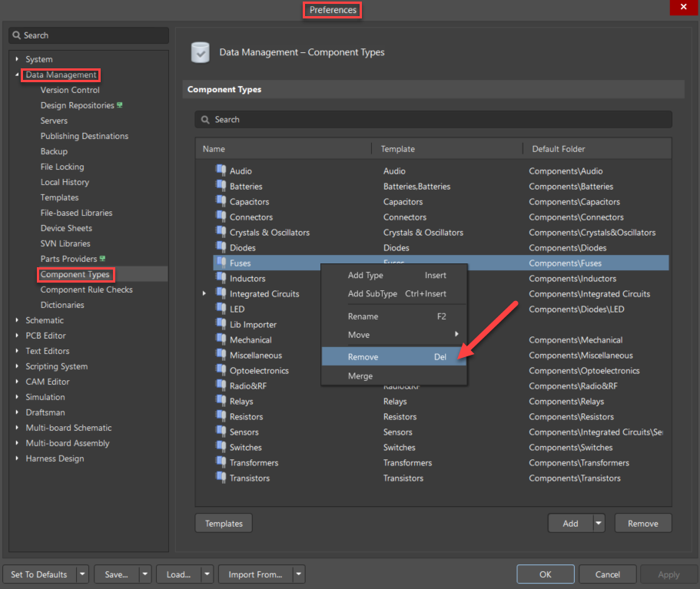The width and height of the screenshot is (700, 589).
Task: Select Merge in the context menu
Action: tap(394, 376)
